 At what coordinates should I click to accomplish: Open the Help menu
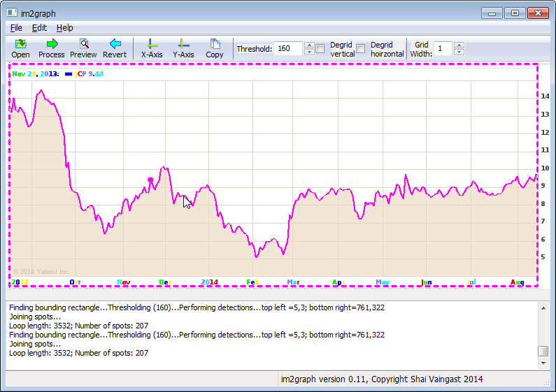(x=64, y=28)
